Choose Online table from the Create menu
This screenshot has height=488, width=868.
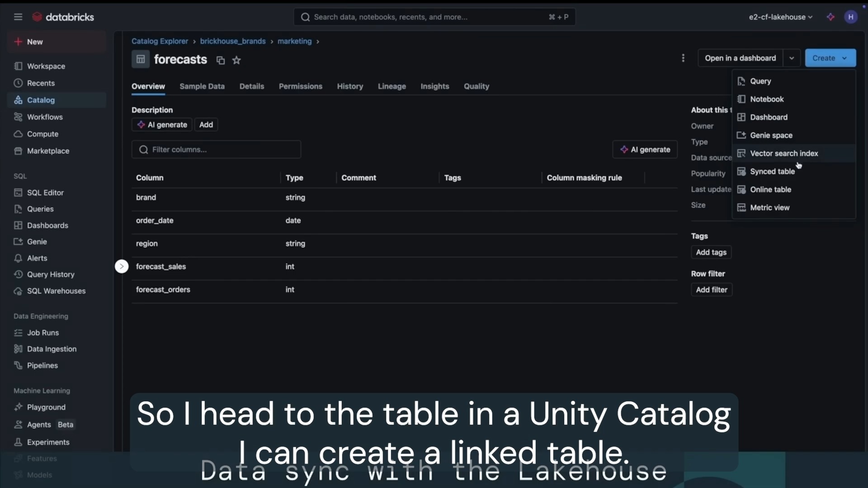pyautogui.click(x=794, y=189)
